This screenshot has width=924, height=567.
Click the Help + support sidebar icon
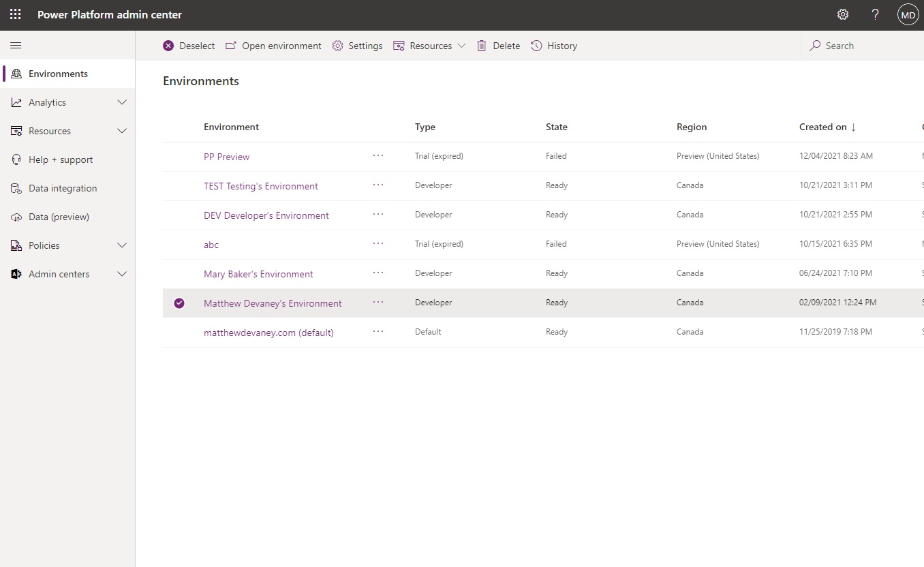pyautogui.click(x=16, y=159)
